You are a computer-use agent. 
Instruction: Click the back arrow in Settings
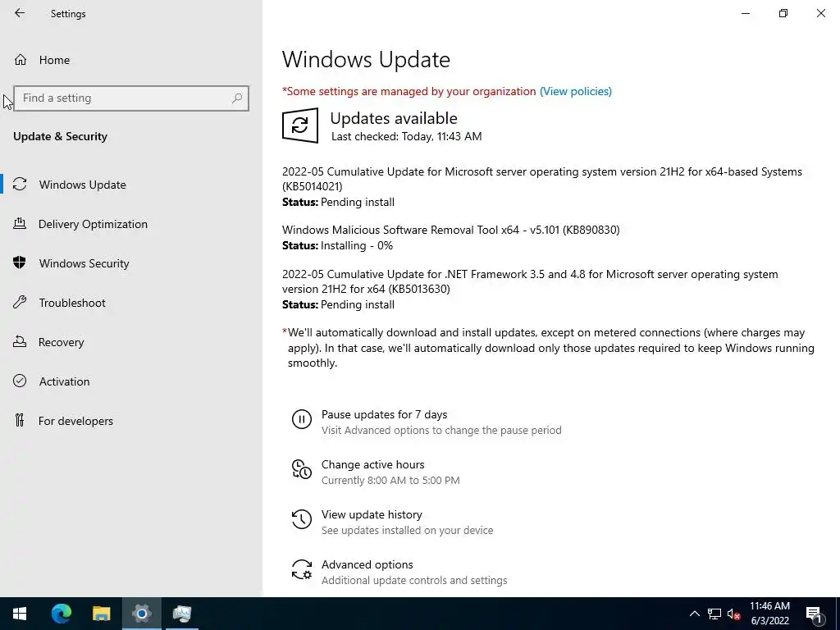[20, 13]
